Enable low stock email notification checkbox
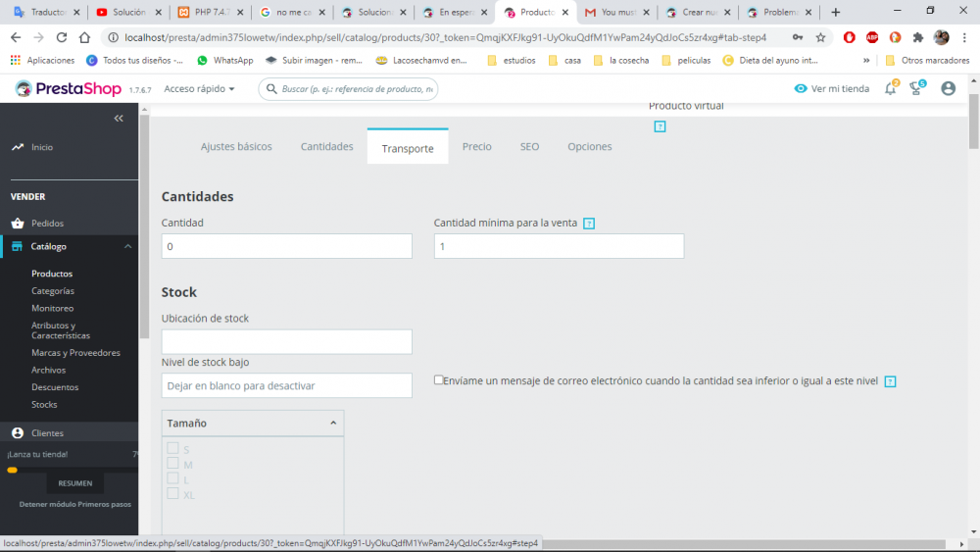The width and height of the screenshot is (980, 552). 438,380
